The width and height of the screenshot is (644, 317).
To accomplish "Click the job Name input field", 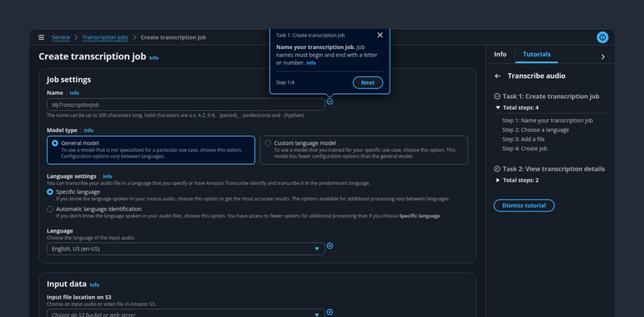I will coord(186,105).
